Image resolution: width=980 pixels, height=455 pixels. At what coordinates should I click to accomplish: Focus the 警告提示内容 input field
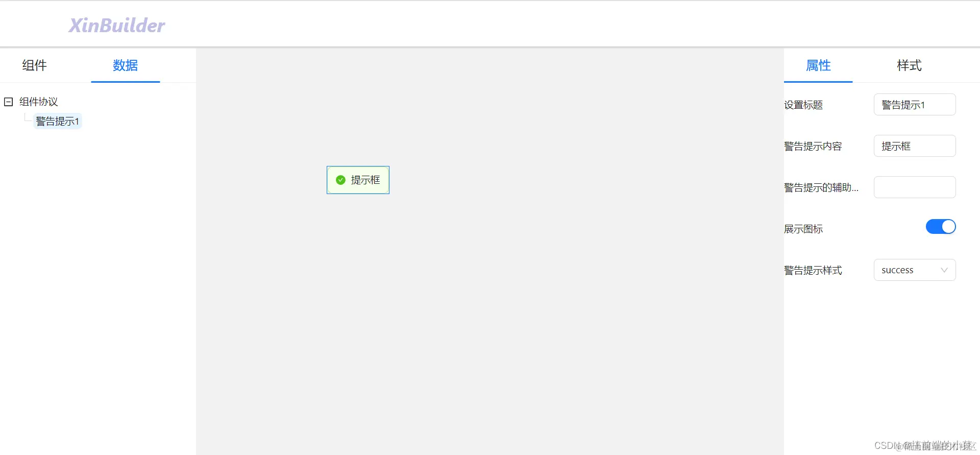(915, 146)
